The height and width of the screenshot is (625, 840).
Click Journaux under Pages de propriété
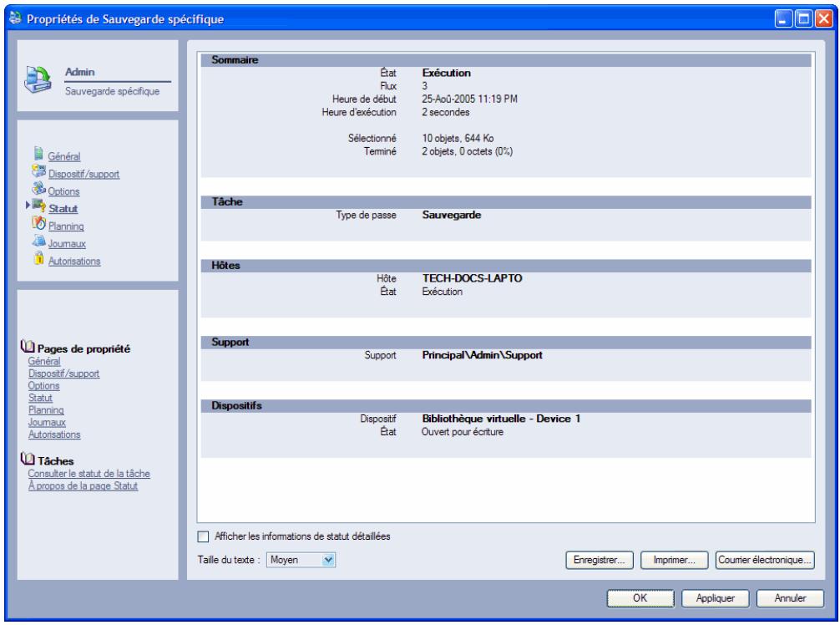(x=47, y=423)
